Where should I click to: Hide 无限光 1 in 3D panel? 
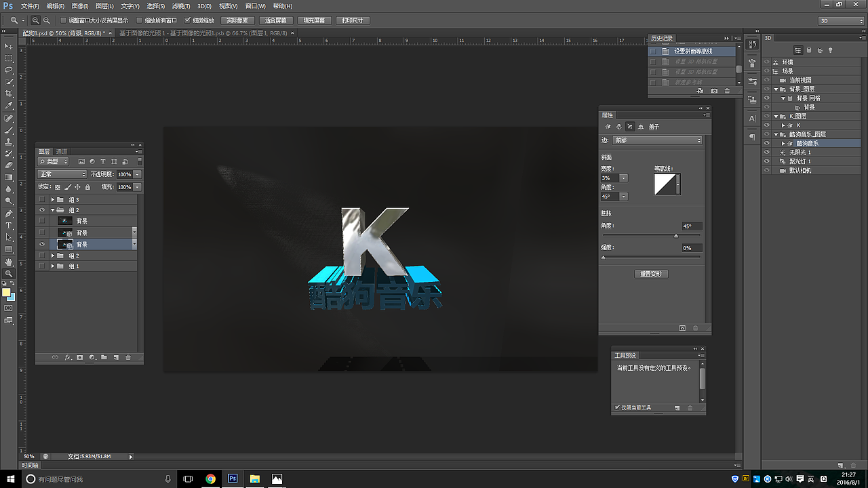(767, 152)
